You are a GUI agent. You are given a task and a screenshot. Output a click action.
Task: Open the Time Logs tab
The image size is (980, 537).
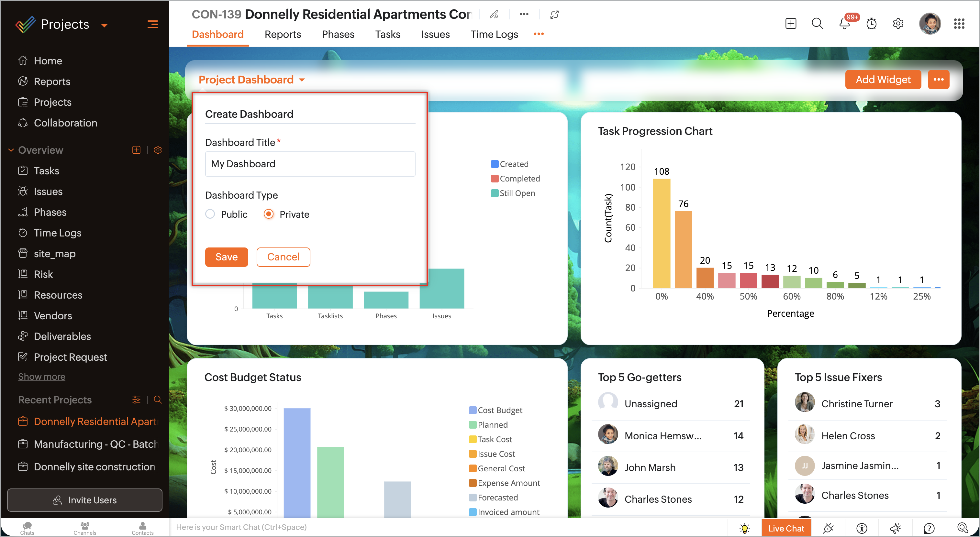point(494,34)
